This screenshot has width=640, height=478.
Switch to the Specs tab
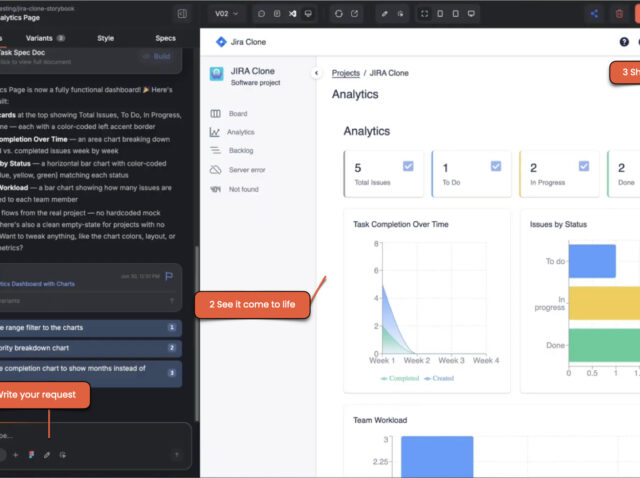165,38
